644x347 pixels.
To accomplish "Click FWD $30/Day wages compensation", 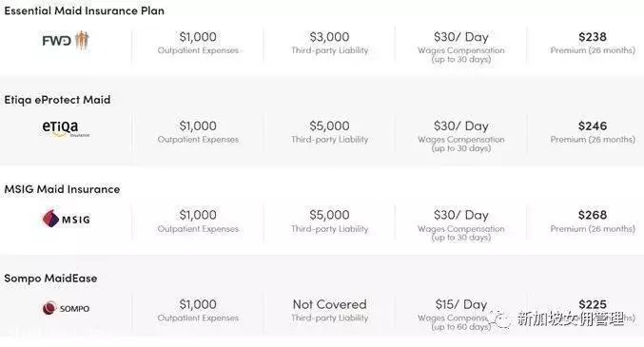I will [x=460, y=37].
